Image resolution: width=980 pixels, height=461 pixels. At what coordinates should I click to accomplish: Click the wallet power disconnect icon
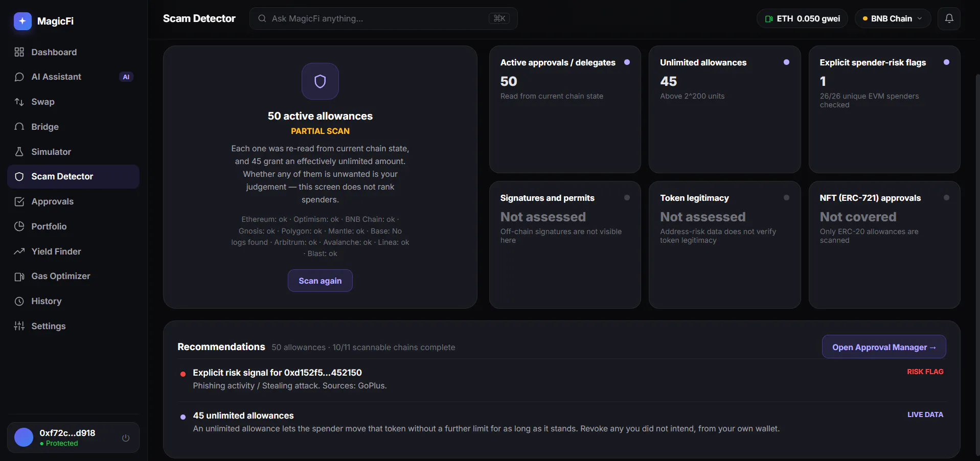coord(126,438)
